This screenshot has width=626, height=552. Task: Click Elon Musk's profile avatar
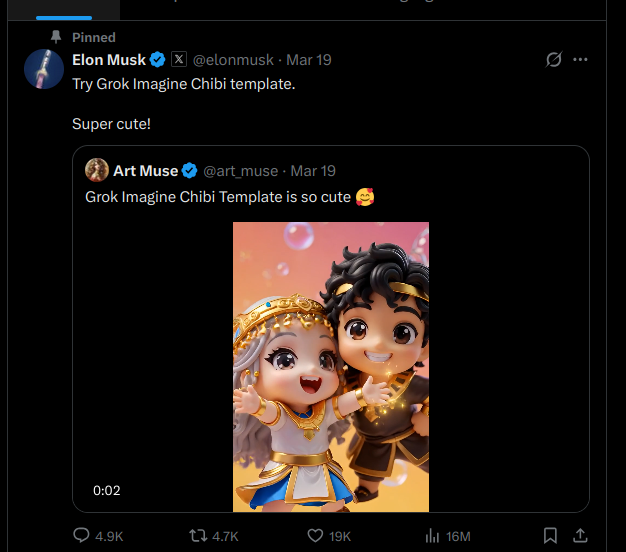pos(45,69)
